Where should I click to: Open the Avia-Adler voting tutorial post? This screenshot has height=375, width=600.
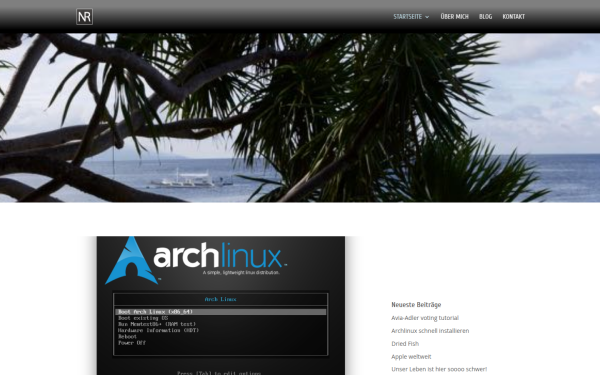pyautogui.click(x=425, y=318)
